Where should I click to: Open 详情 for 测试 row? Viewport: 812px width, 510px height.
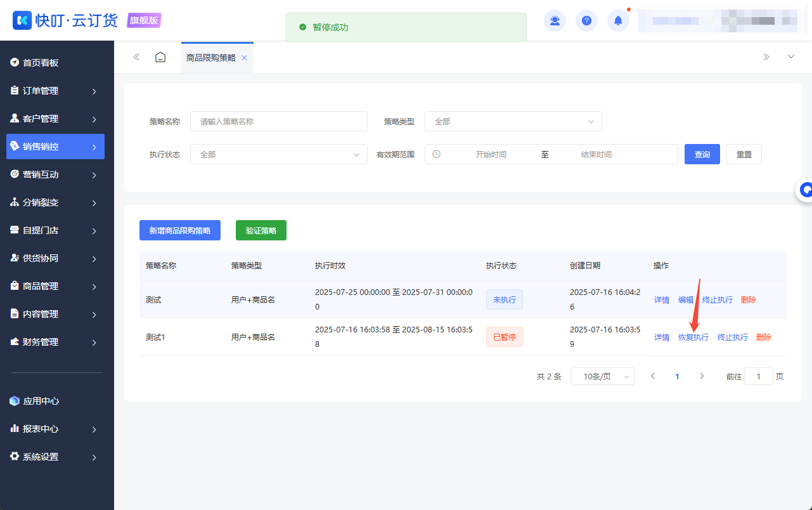click(662, 300)
